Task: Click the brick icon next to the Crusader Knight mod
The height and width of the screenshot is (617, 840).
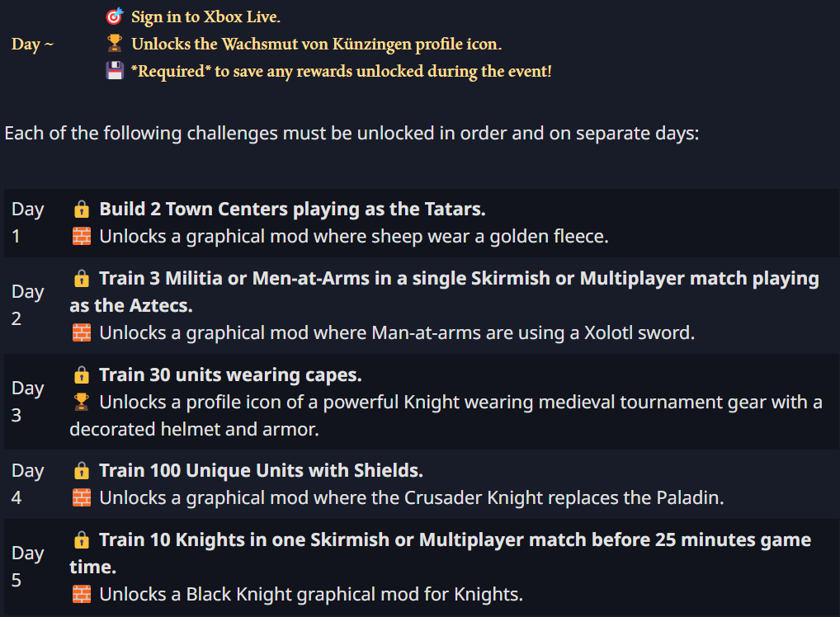Action: point(81,498)
